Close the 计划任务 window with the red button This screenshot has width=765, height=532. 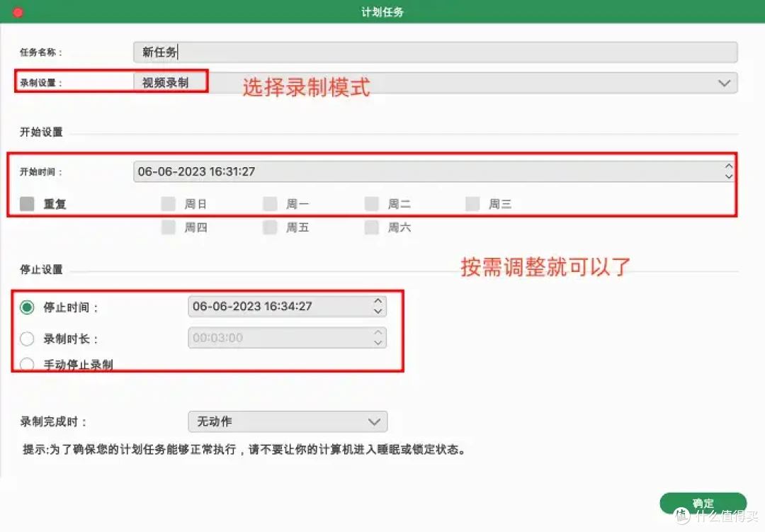pos(18,12)
